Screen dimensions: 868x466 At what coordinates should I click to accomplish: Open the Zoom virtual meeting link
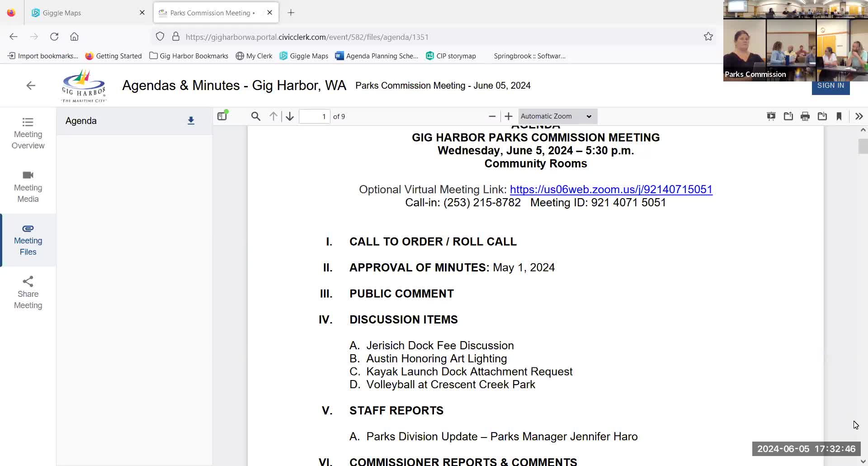[x=610, y=190]
